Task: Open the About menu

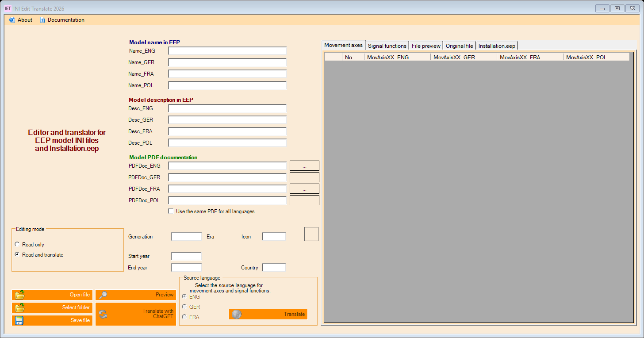Action: [21, 20]
